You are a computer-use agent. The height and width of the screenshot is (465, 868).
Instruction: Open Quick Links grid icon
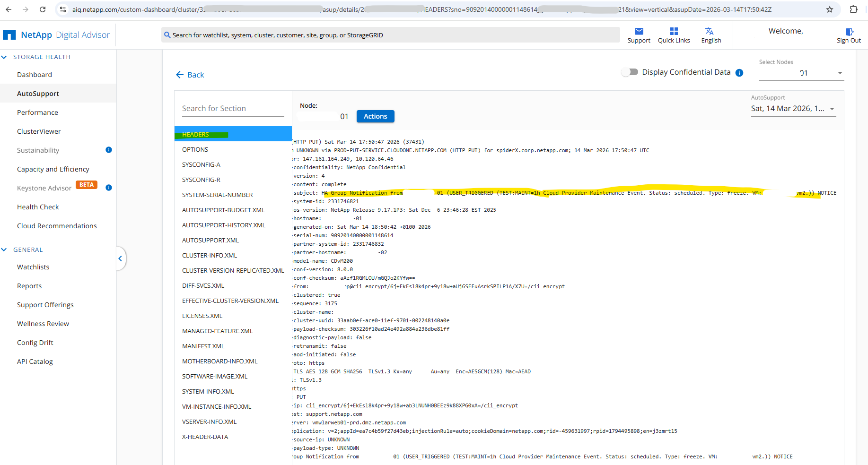click(x=674, y=31)
